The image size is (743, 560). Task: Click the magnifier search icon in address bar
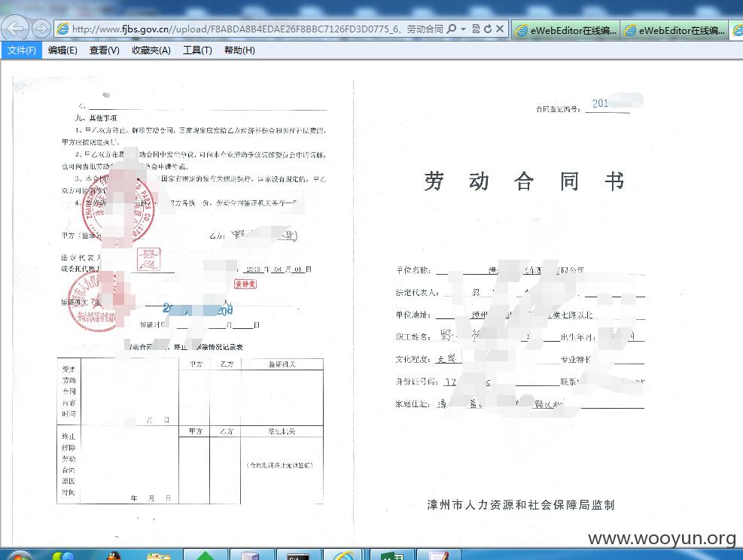coord(452,29)
